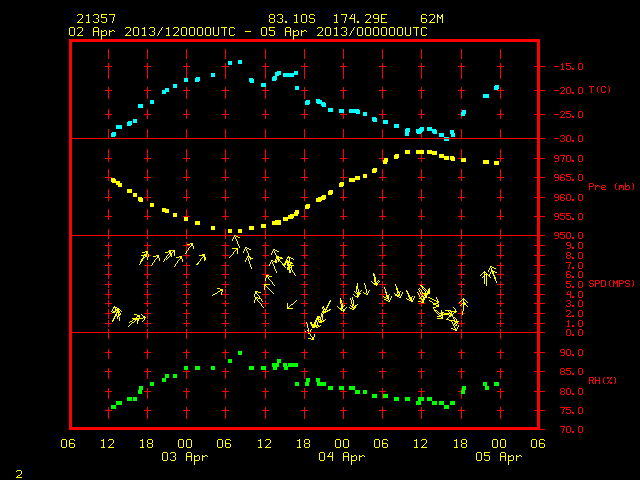Click the T(C) temperature axis label
640x480 pixels.
pyautogui.click(x=600, y=90)
